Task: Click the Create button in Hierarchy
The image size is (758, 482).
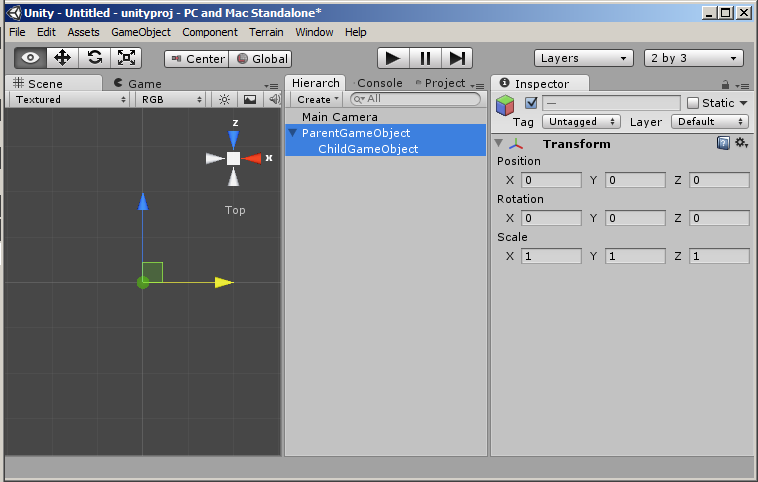Action: click(x=318, y=99)
